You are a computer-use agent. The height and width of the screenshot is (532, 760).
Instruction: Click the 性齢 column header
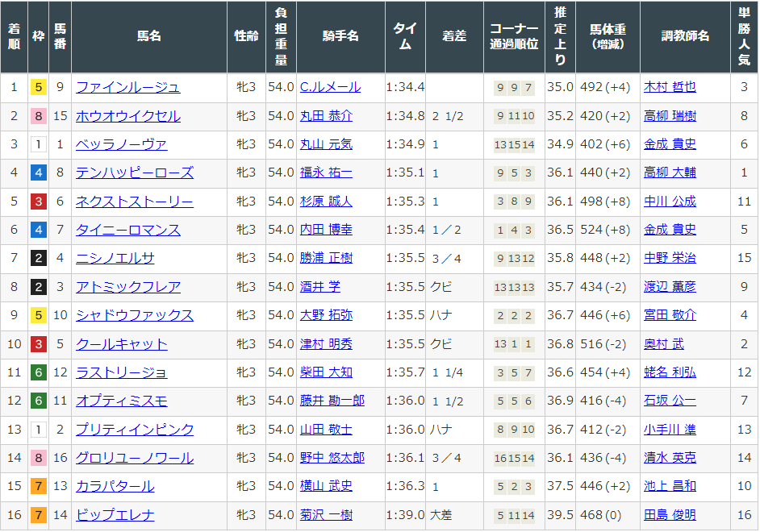pyautogui.click(x=246, y=36)
